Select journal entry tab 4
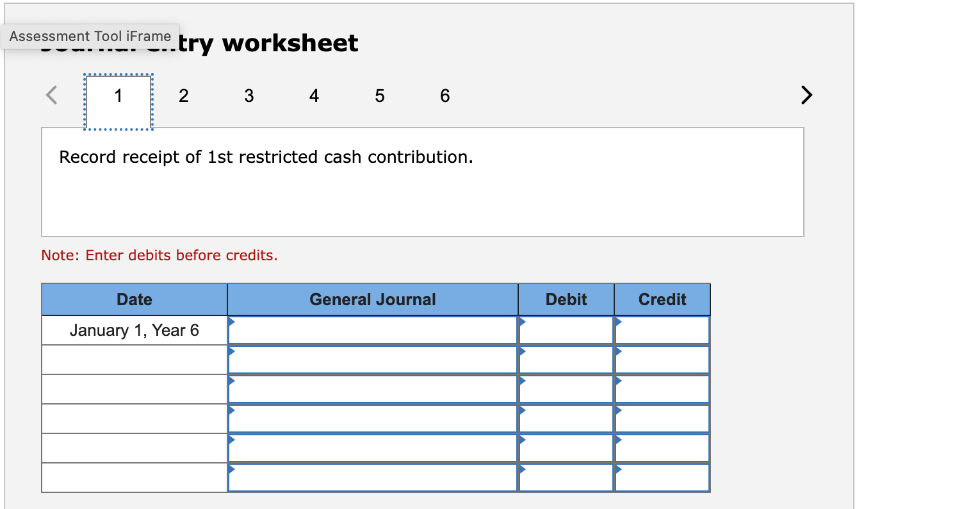 click(314, 96)
